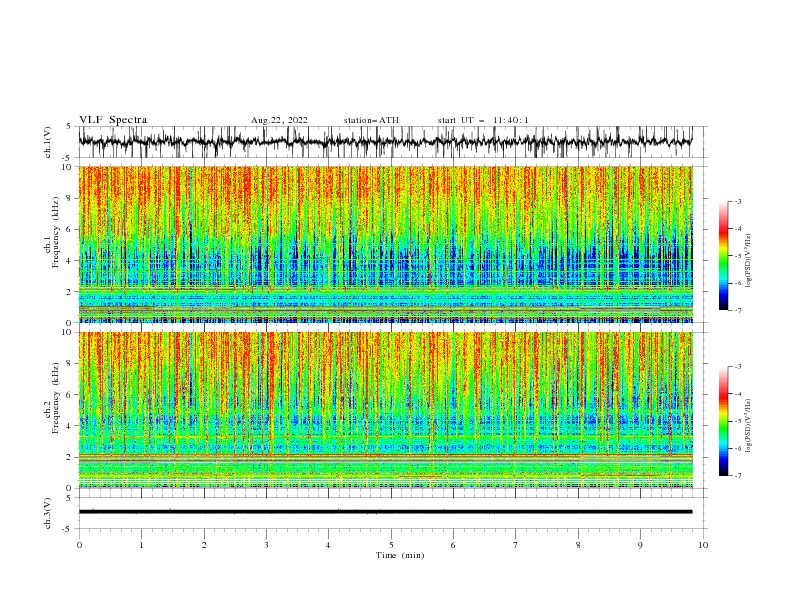Pick the lower ch.2 PSD color bar
This screenshot has height=612, width=792.
723,421
